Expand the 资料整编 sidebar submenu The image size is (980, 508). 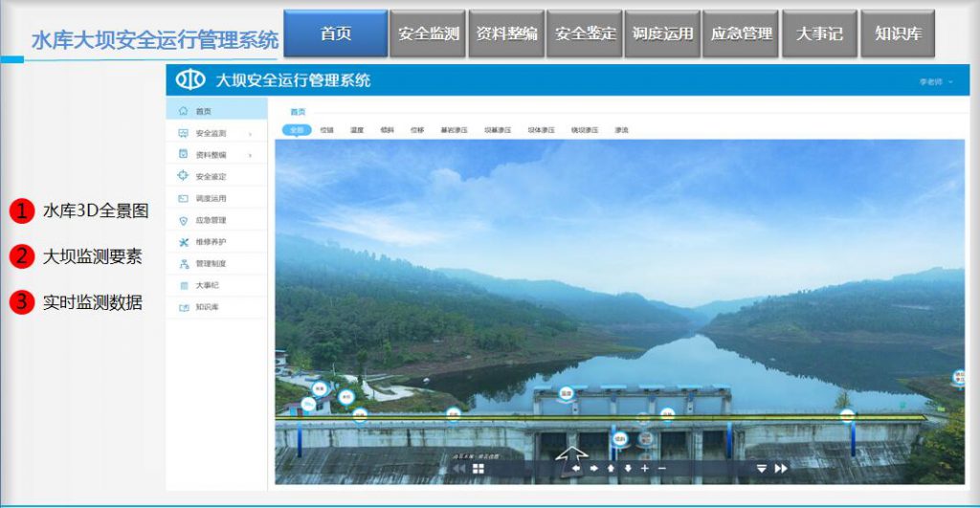251,155
